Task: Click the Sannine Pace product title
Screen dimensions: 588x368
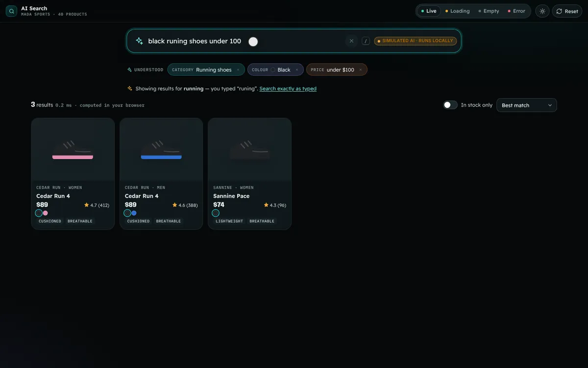Action: [x=231, y=196]
